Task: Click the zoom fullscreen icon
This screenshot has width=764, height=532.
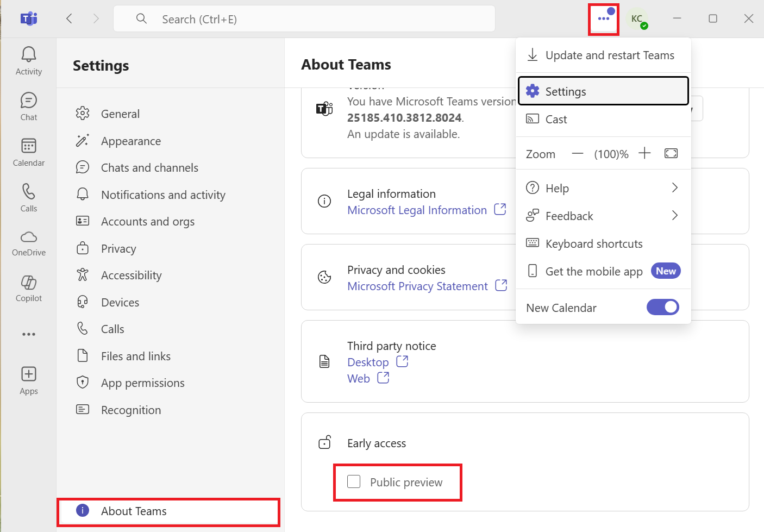Action: (x=671, y=154)
